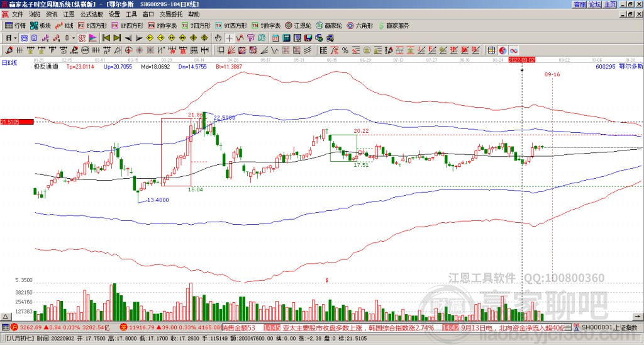This screenshot has width=644, height=345.
Task: Open the 客服 link
Action: point(579,4)
